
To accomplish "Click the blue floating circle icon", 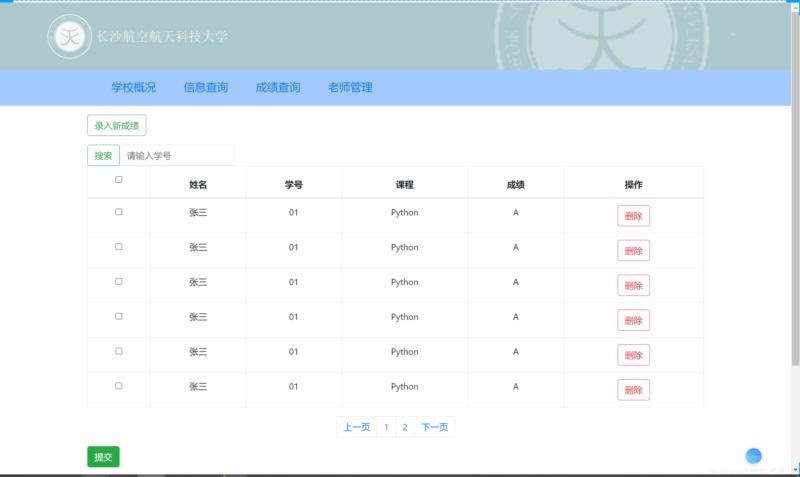I will pos(754,456).
